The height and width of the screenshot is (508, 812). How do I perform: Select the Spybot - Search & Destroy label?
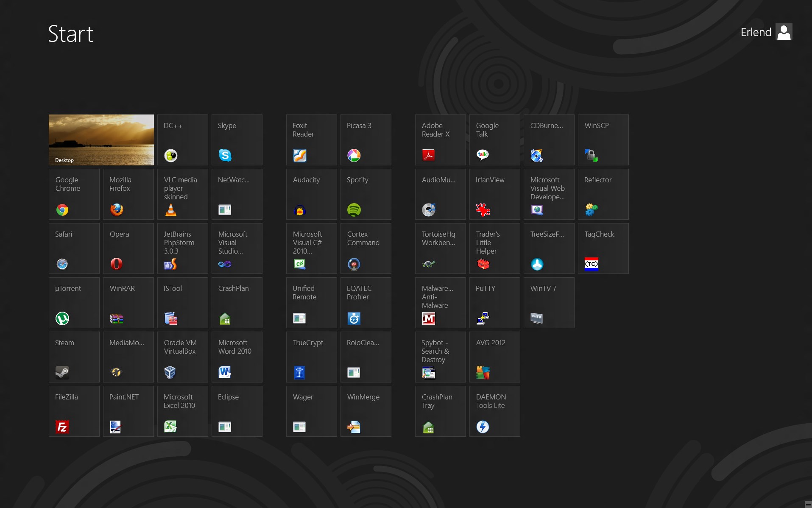coord(435,351)
